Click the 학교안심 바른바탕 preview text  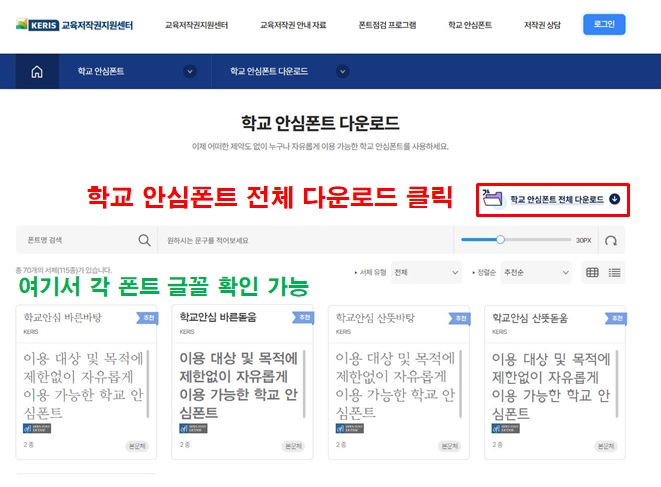coord(83,385)
